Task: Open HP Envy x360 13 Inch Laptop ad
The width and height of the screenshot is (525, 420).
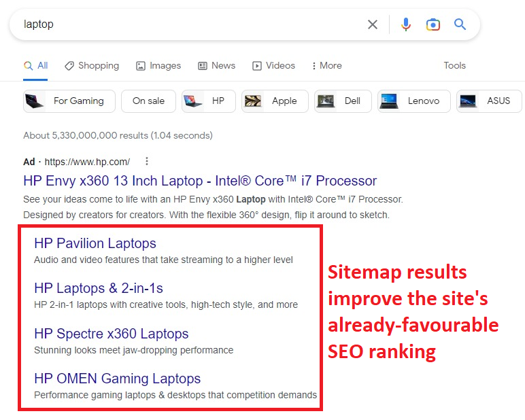Action: coord(200,181)
